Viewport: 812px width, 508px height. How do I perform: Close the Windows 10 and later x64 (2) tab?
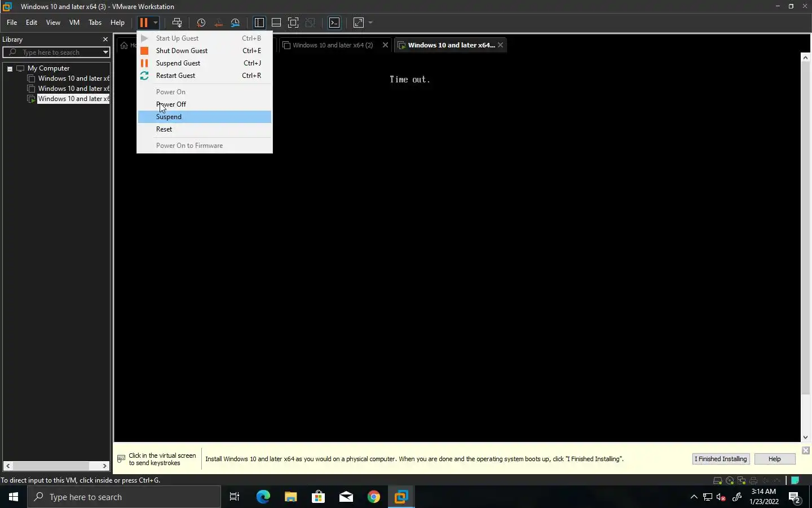tap(385, 45)
